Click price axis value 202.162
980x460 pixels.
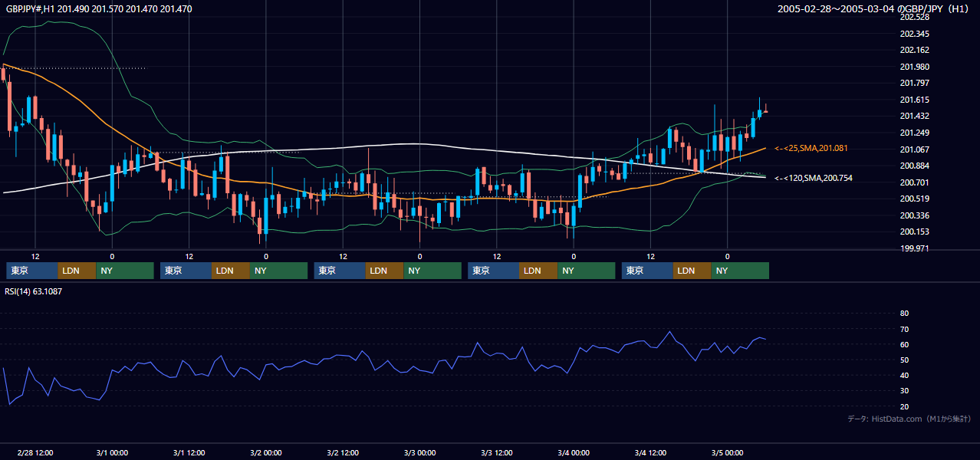914,50
